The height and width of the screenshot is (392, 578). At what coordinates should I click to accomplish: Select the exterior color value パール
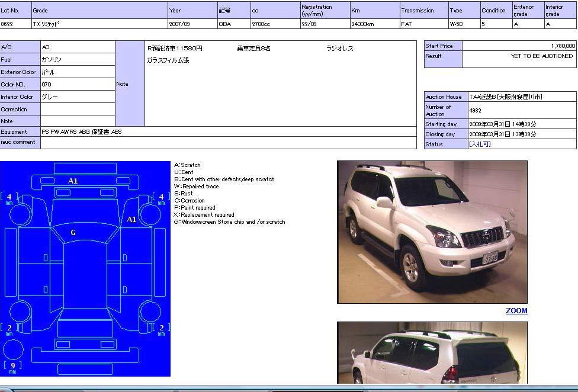[48, 72]
